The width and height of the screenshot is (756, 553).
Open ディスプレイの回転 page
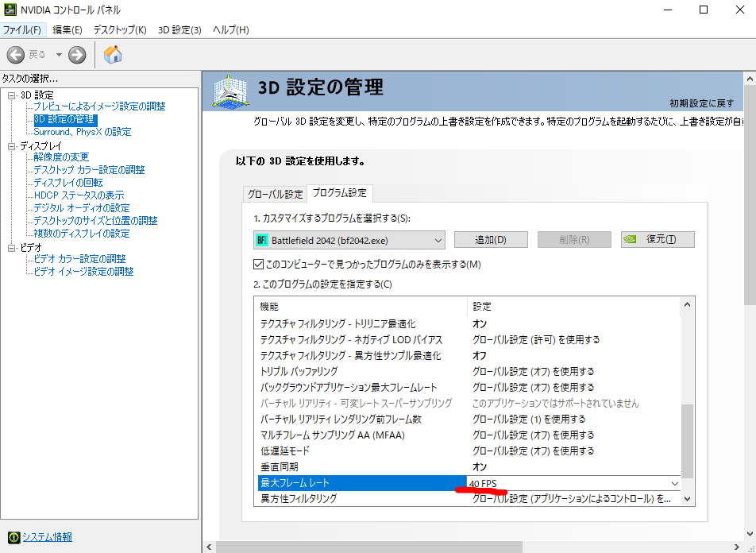[68, 183]
